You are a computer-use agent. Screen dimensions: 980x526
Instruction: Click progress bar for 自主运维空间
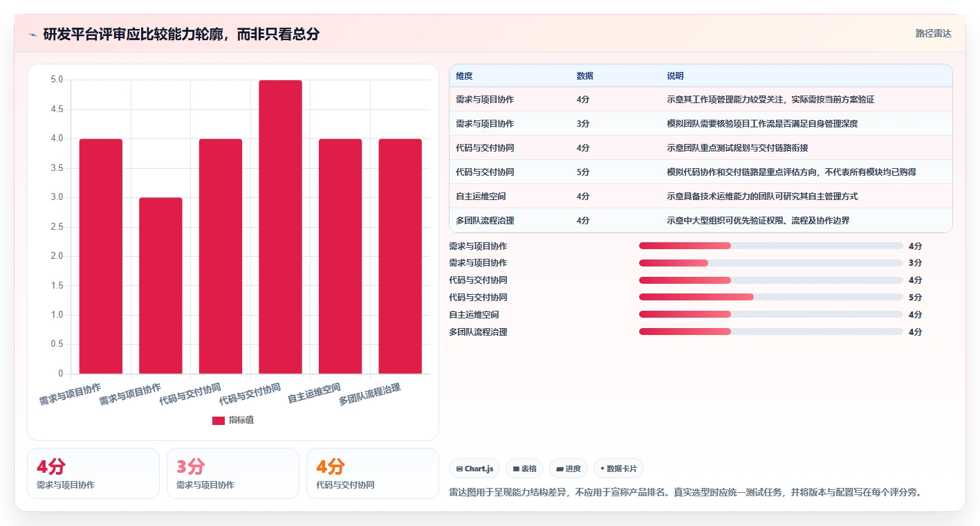pos(771,314)
